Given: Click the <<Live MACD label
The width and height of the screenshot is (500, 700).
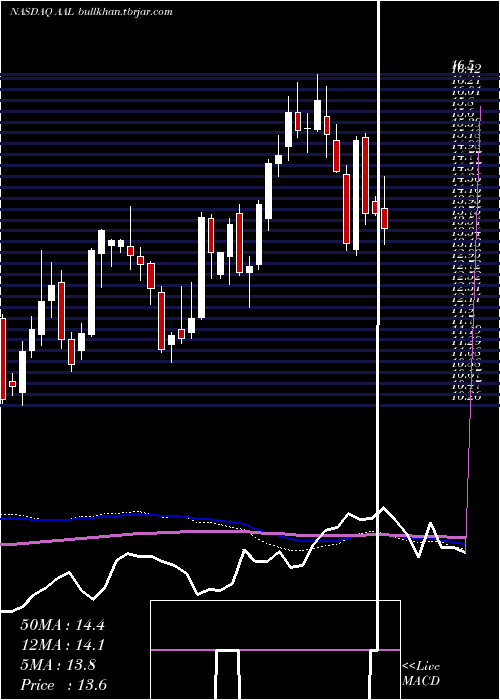Looking at the screenshot, I should pyautogui.click(x=421, y=674).
